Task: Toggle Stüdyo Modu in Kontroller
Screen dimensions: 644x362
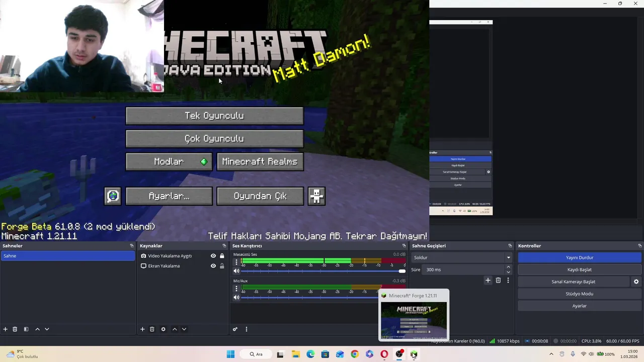Action: [580, 294]
